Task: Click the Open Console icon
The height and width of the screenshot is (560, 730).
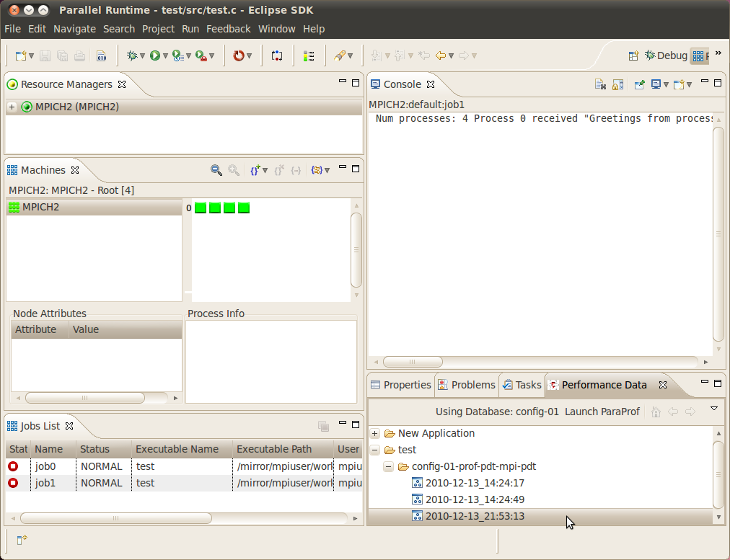Action: coord(679,84)
